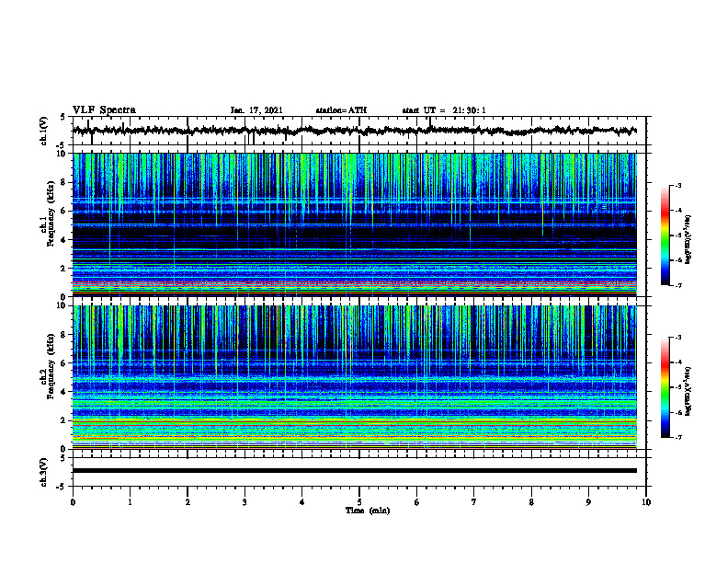Click the ch.1 color scale log(PSD) unit label
728x563 pixels.
[x=689, y=239]
